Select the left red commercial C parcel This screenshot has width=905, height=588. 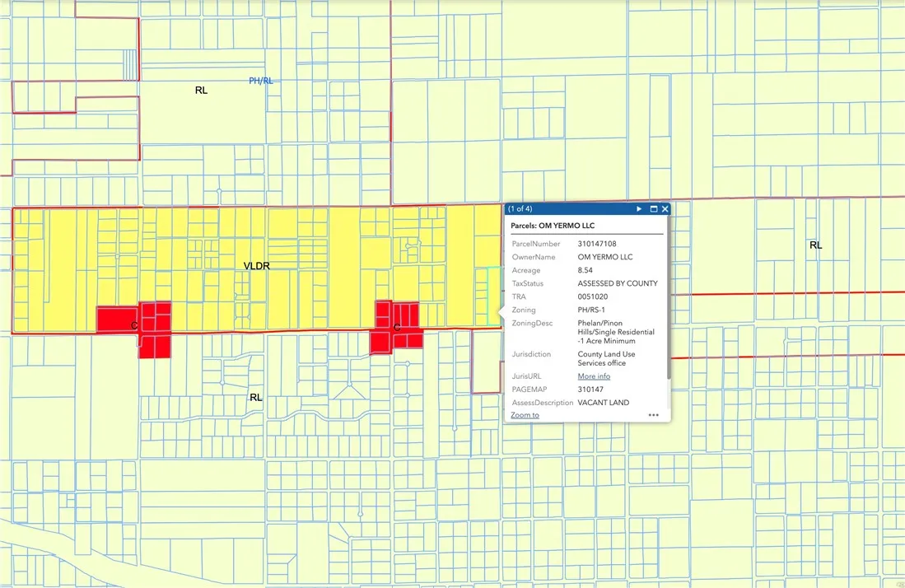[x=117, y=319]
